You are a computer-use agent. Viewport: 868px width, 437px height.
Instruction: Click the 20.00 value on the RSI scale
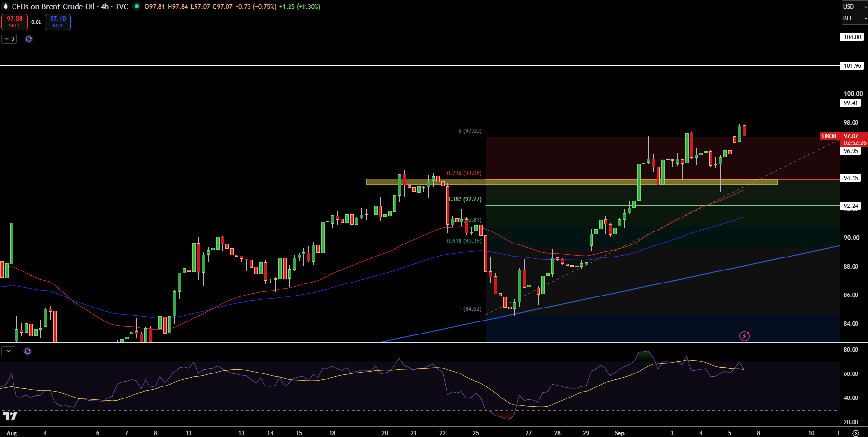click(851, 422)
